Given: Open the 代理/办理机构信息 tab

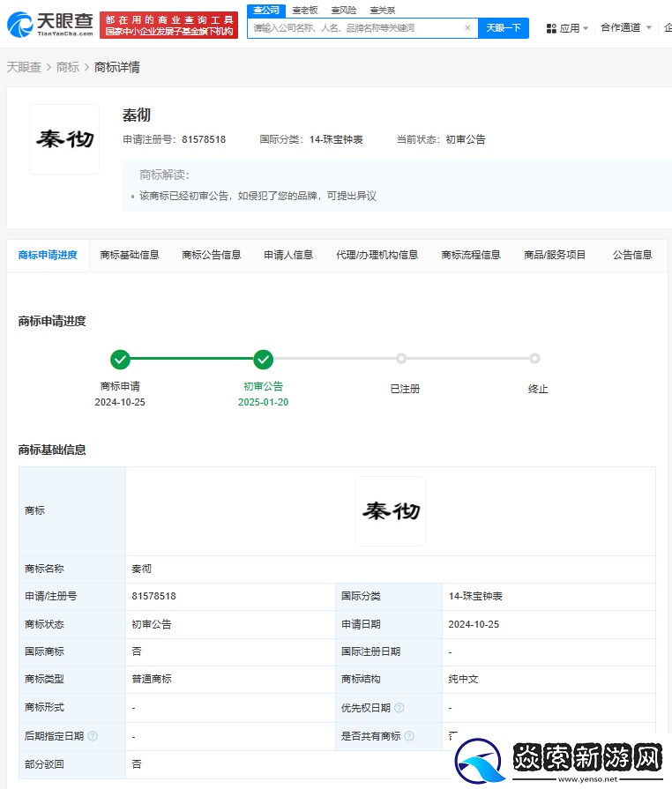Looking at the screenshot, I should (x=377, y=255).
